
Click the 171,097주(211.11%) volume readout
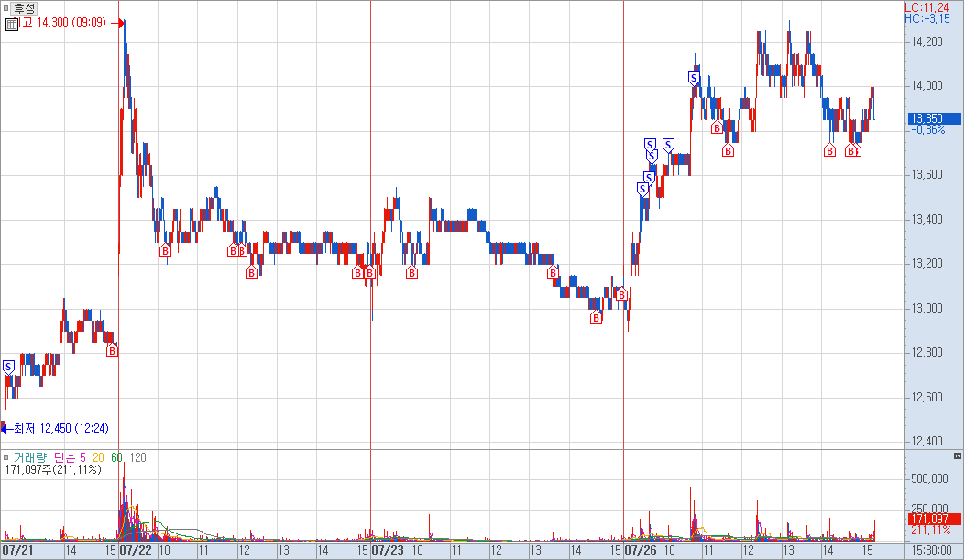[x=53, y=469]
